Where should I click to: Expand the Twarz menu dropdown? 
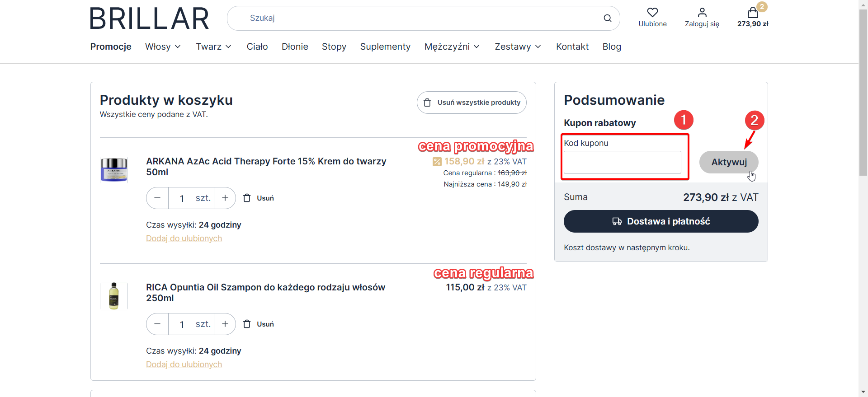pyautogui.click(x=214, y=47)
